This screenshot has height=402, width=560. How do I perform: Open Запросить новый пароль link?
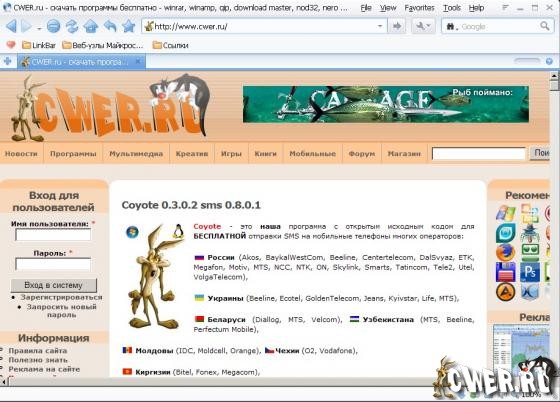point(61,311)
